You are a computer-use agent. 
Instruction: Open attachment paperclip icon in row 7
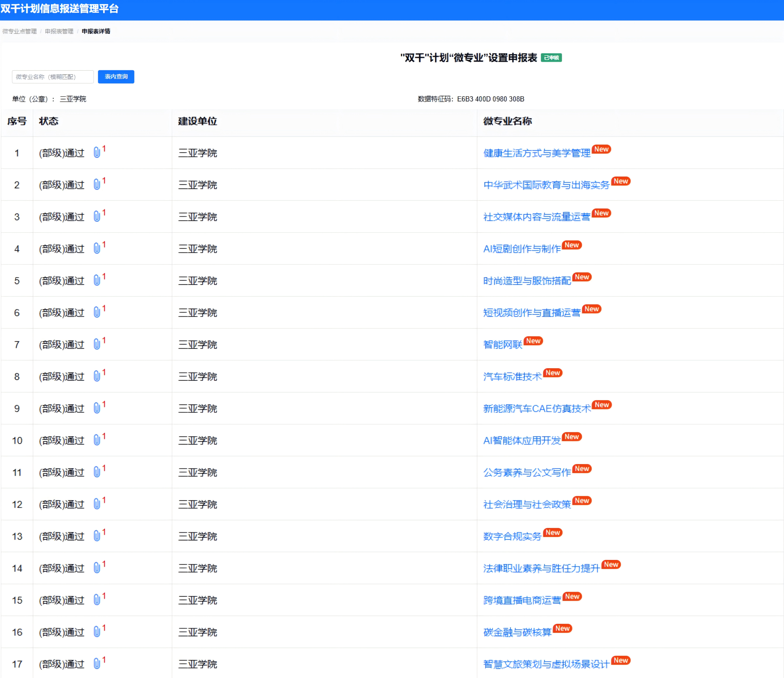[97, 344]
